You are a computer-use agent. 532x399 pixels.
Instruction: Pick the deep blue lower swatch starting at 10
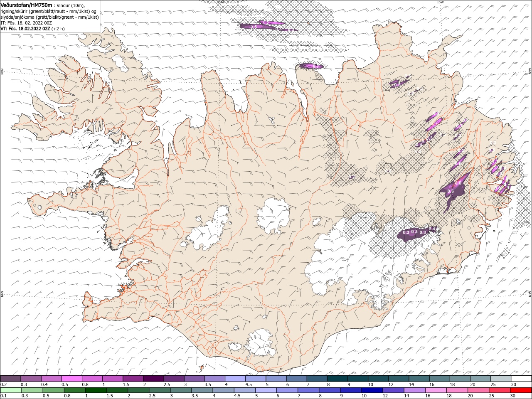[x=372, y=390]
